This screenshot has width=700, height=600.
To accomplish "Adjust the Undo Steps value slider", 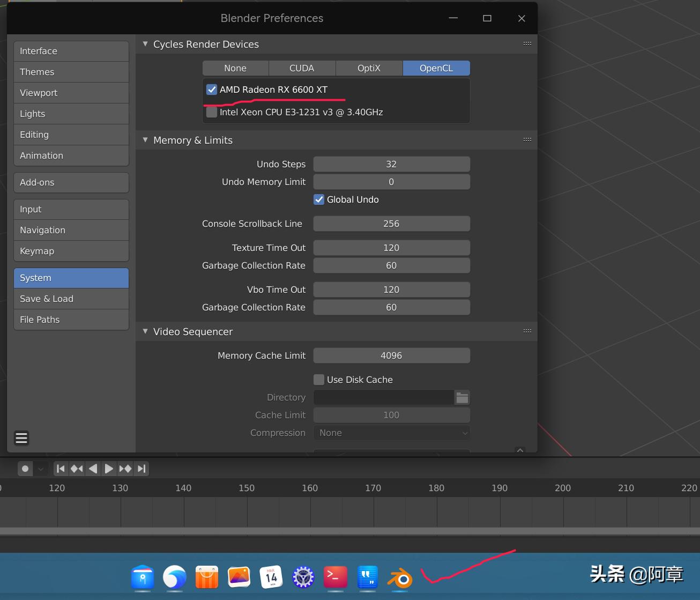I will [391, 164].
